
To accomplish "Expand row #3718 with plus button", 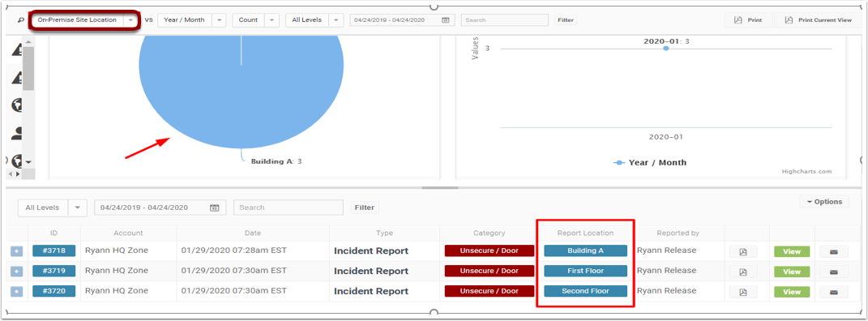I will pos(16,252).
